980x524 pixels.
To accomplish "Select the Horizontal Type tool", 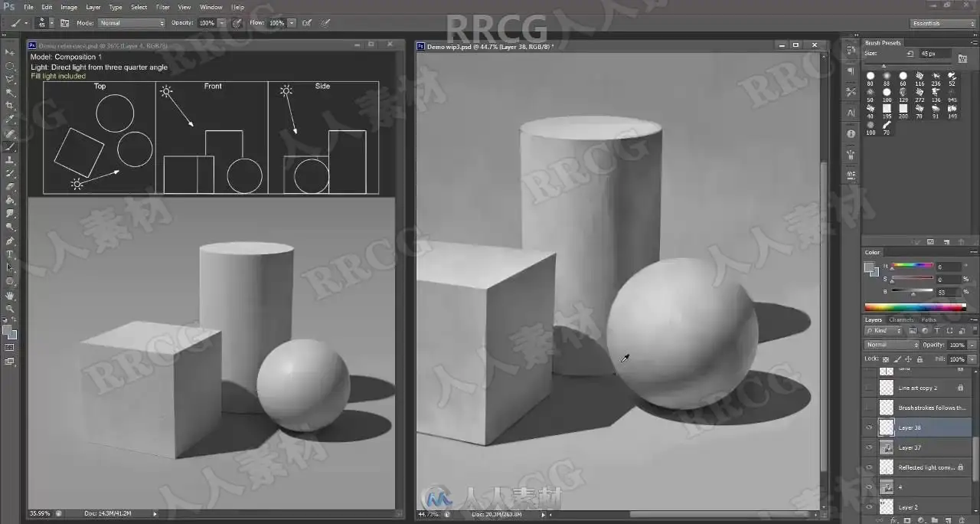I will [x=10, y=254].
